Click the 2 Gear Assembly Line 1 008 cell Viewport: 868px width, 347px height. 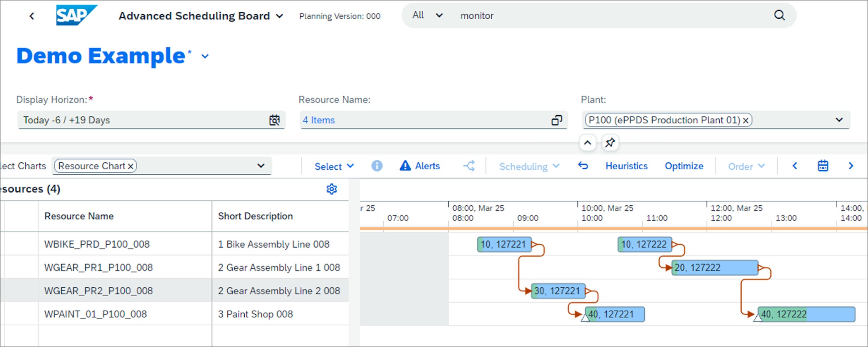tap(280, 267)
